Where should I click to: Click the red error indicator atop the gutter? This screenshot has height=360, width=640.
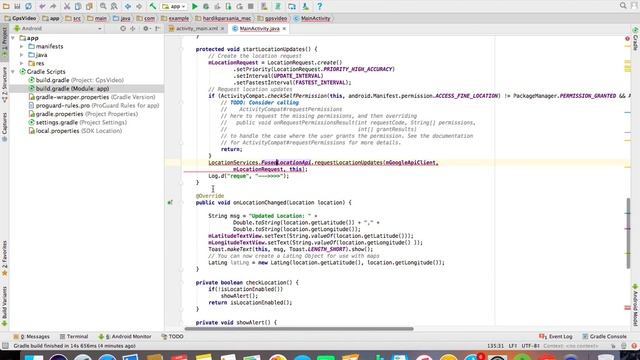click(x=627, y=39)
